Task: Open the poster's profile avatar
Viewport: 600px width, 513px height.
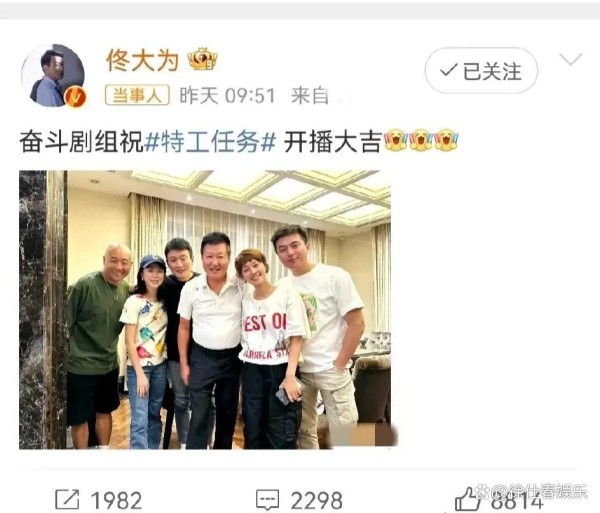Action: click(x=53, y=75)
